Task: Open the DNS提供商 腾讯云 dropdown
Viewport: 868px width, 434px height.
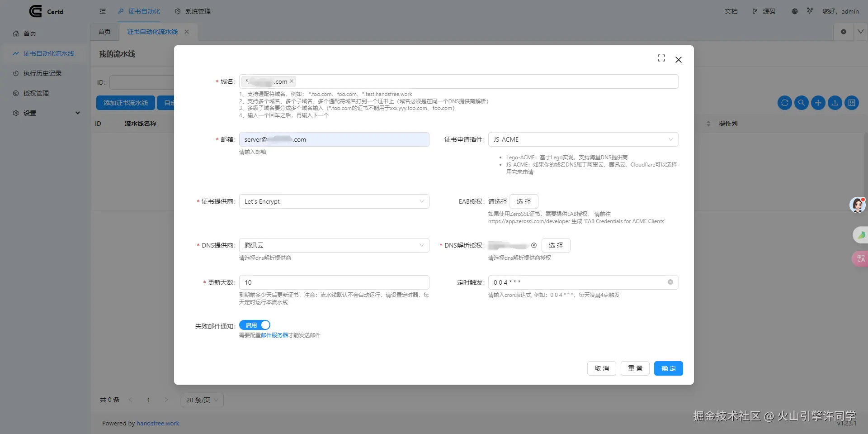Action: coord(334,245)
